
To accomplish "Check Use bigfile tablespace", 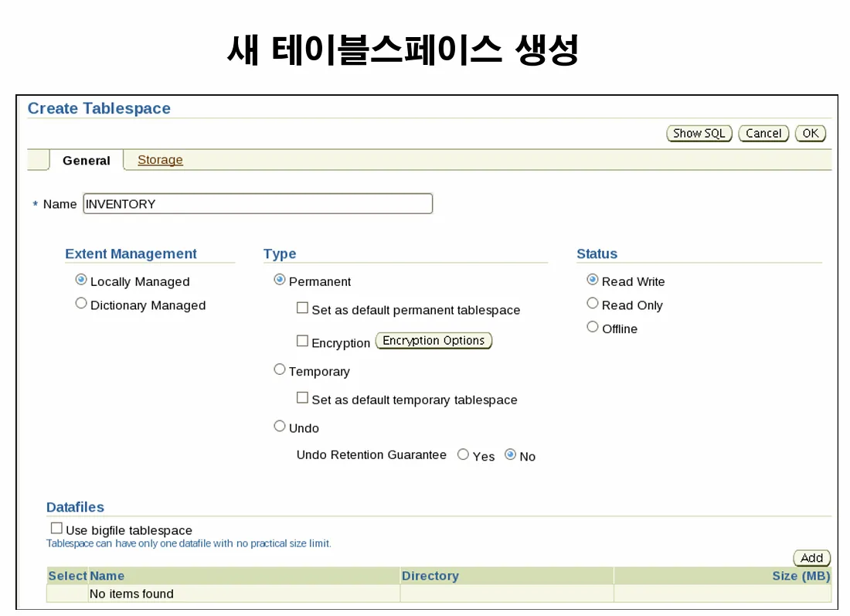I will 56,528.
